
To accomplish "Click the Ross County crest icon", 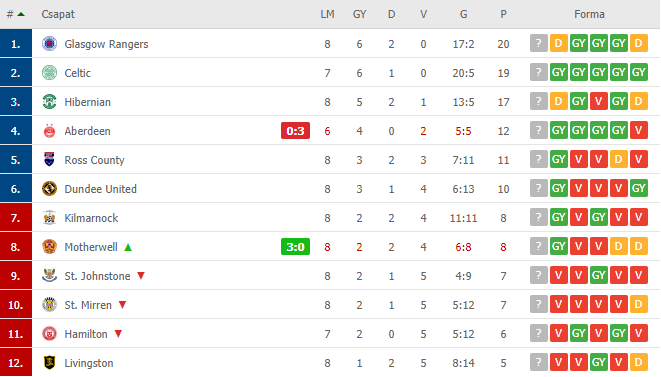I will tap(49, 160).
